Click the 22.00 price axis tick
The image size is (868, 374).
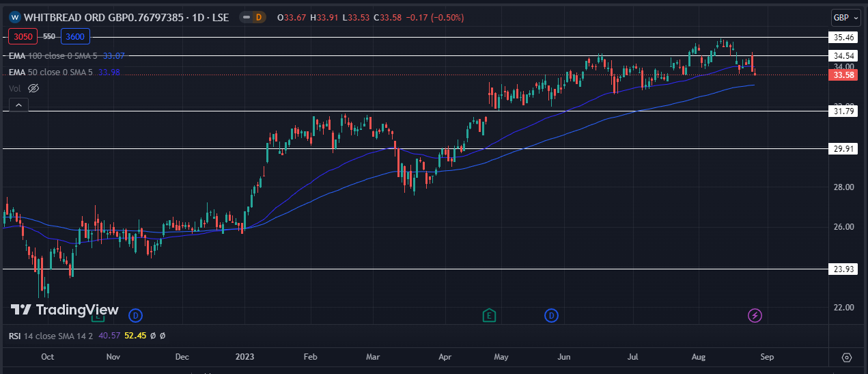coord(844,307)
